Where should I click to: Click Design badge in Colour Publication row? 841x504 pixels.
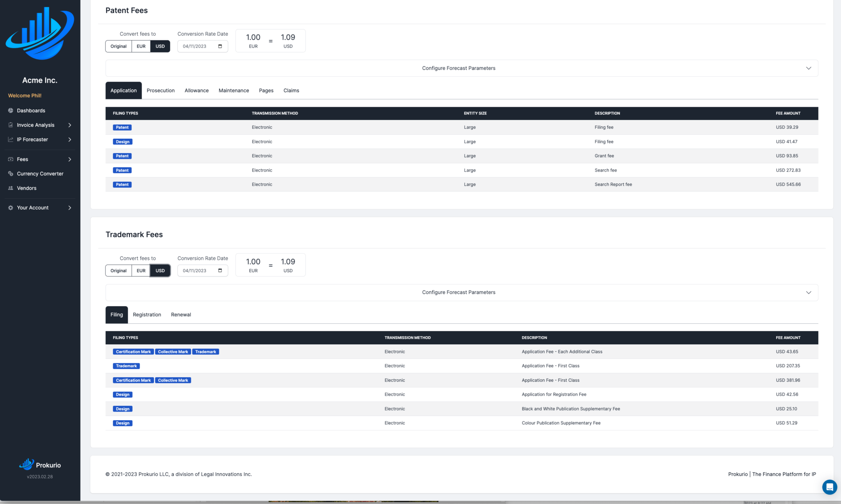122,423
